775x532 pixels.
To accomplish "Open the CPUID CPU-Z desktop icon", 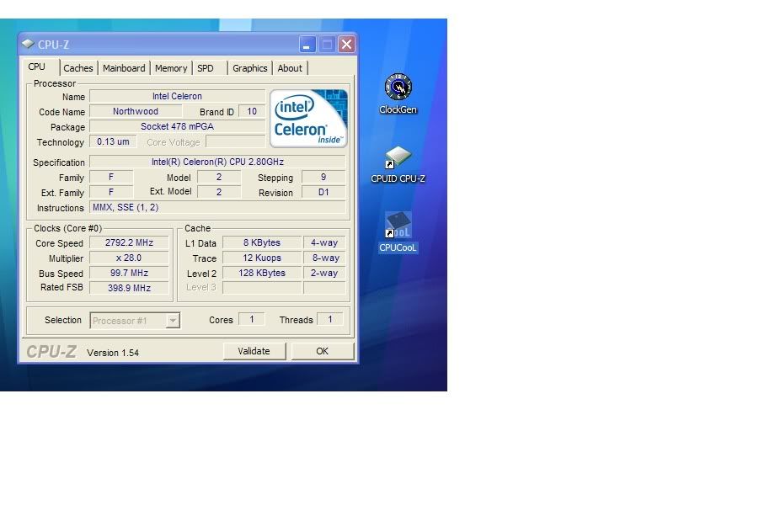I will click(x=398, y=158).
